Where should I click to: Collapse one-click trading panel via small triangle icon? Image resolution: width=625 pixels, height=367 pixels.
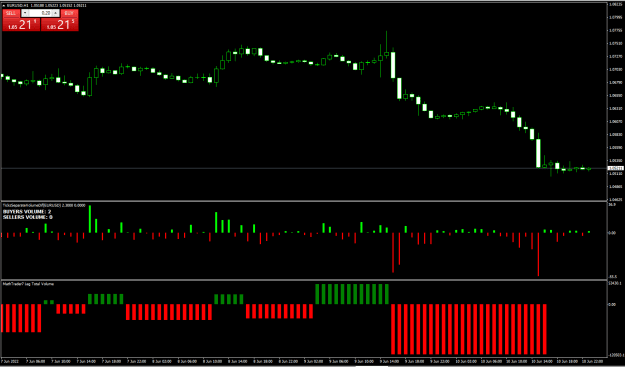[x=4, y=6]
